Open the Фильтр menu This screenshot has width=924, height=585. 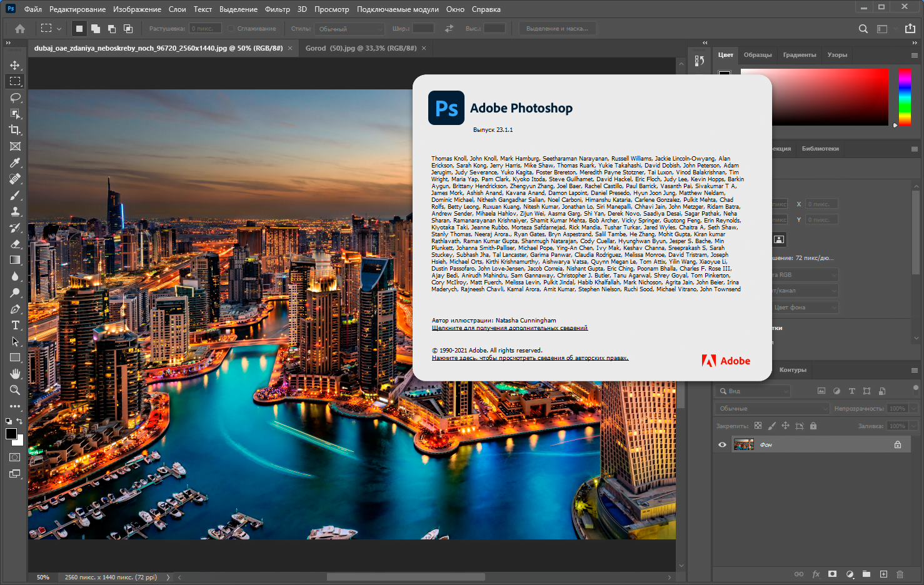tap(277, 9)
